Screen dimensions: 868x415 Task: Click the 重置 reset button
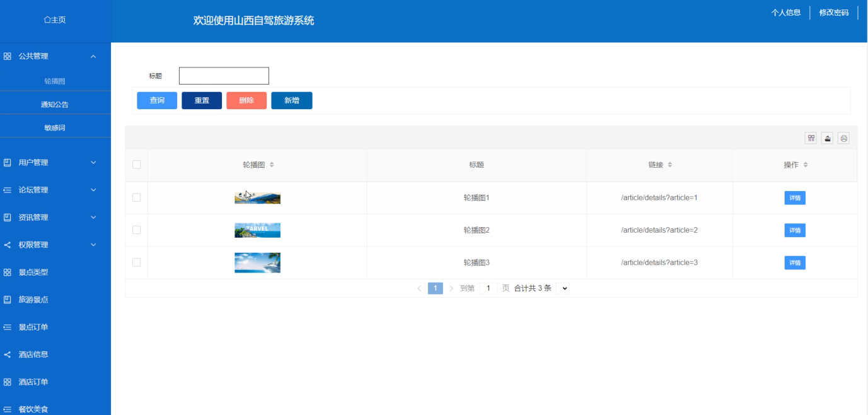pos(202,101)
